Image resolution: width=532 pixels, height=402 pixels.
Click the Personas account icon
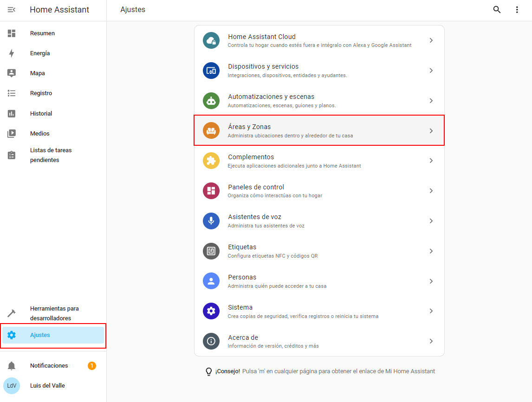211,281
